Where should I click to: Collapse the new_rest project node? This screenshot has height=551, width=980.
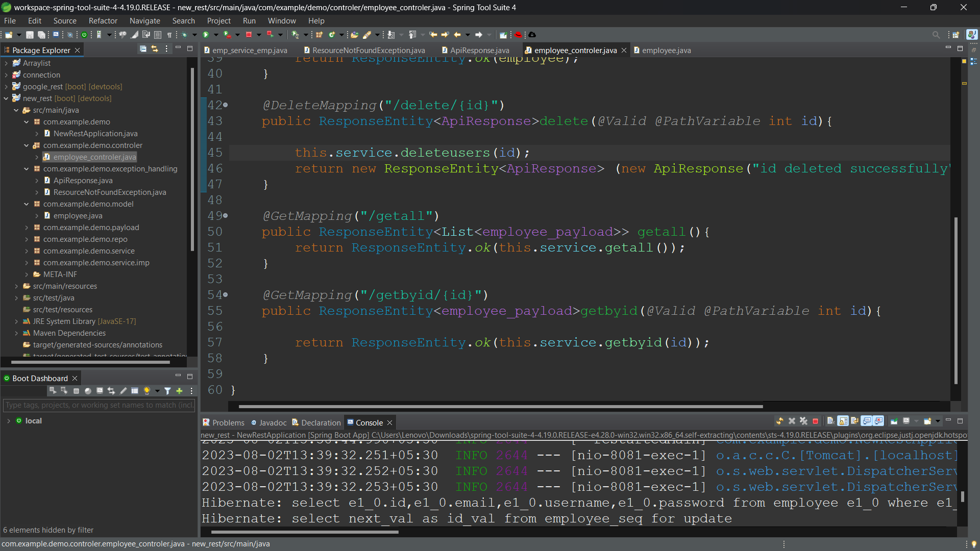tap(6, 98)
